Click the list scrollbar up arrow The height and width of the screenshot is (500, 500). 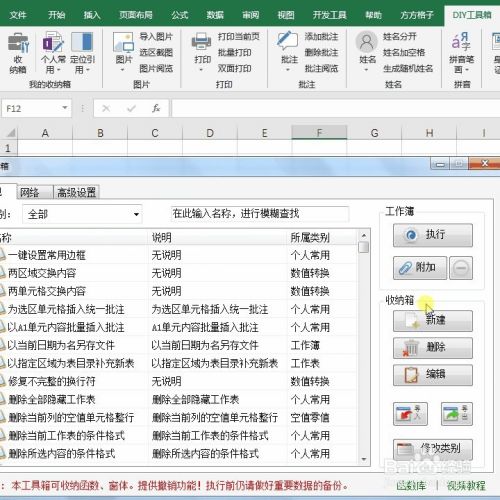364,235
